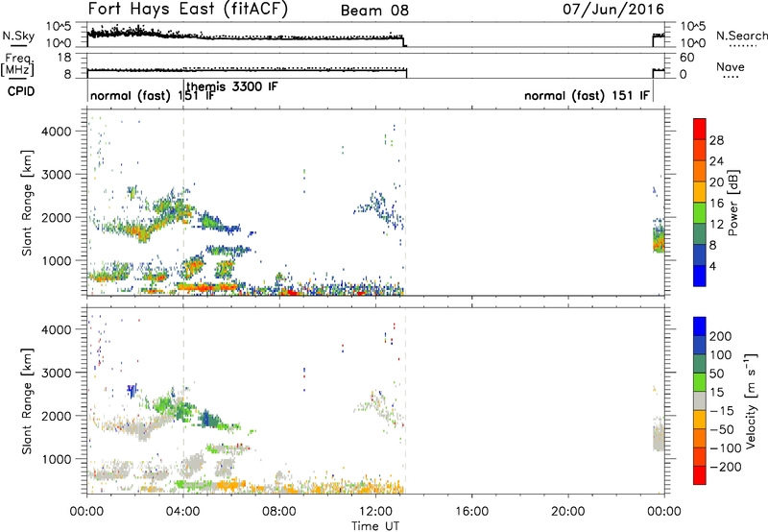Click the blue top of velocity colorbar

700,326
